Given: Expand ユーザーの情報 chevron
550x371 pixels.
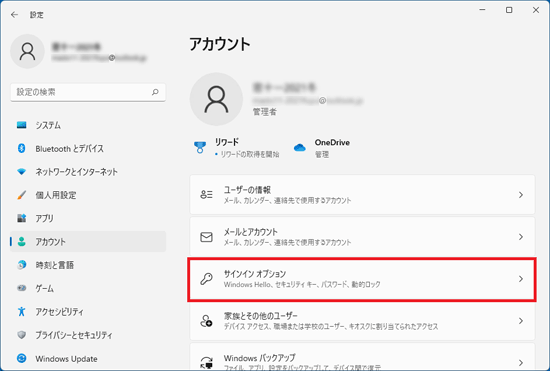Looking at the screenshot, I should pos(521,195).
